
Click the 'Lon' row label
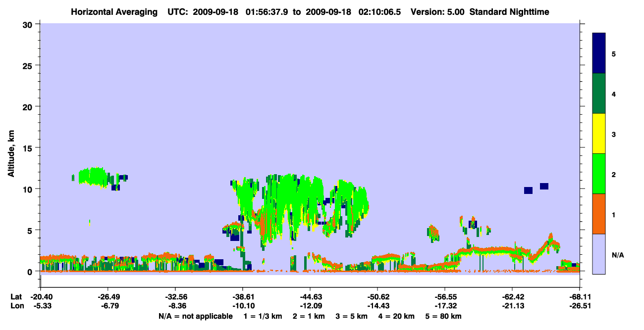[17, 306]
